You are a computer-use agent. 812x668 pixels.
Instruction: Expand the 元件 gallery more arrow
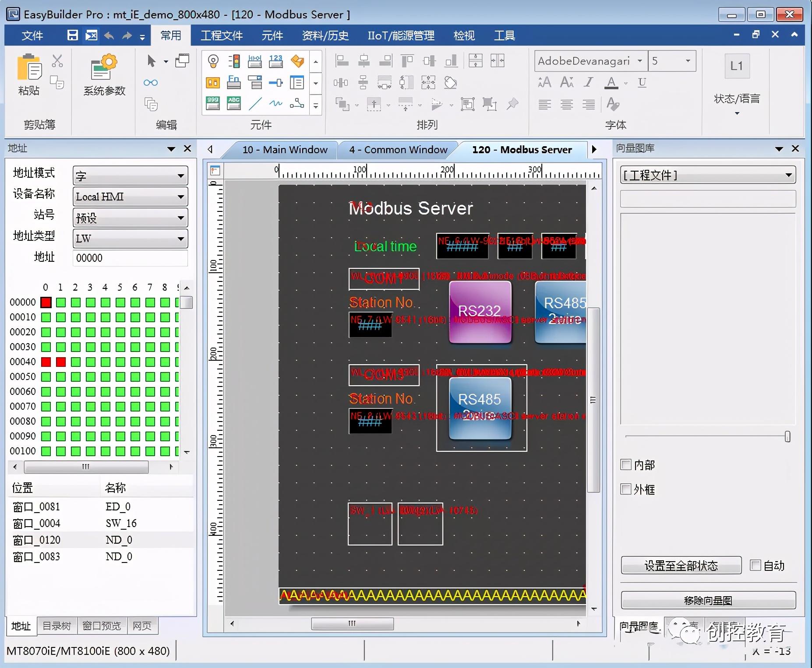pyautogui.click(x=316, y=105)
